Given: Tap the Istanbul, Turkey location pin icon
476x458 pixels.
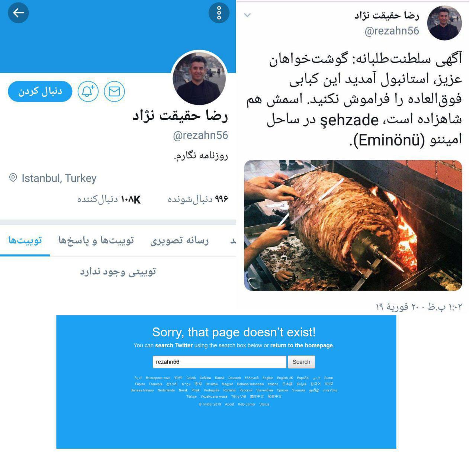Looking at the screenshot, I should pyautogui.click(x=13, y=178).
